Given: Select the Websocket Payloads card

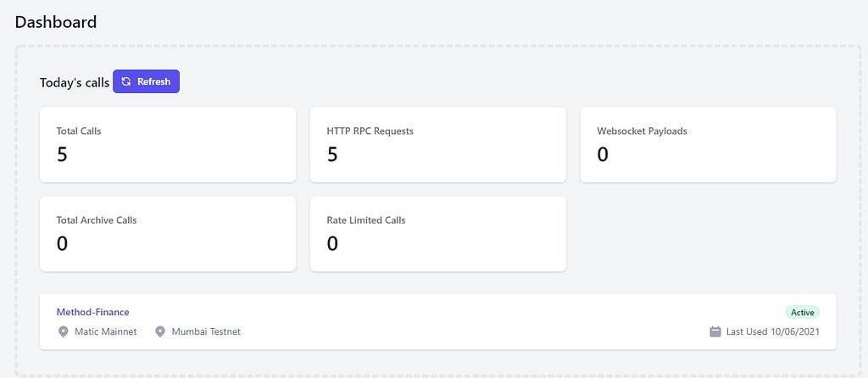Looking at the screenshot, I should tap(708, 145).
